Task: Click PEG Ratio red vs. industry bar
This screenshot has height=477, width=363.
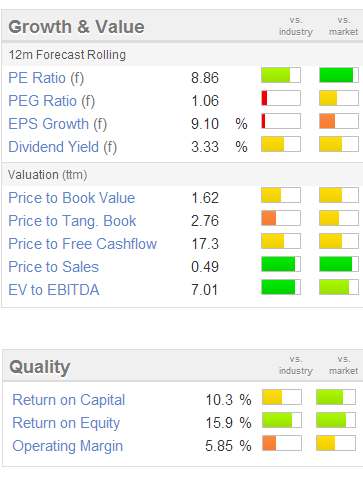Action: [281, 98]
